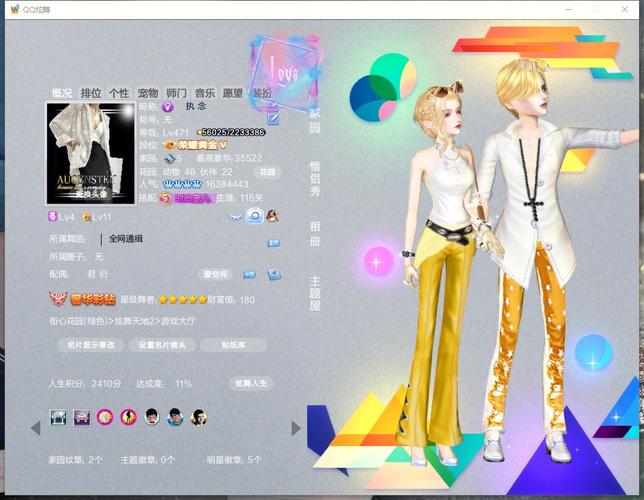Open the 个性 tab
644x500 pixels.
(x=119, y=93)
